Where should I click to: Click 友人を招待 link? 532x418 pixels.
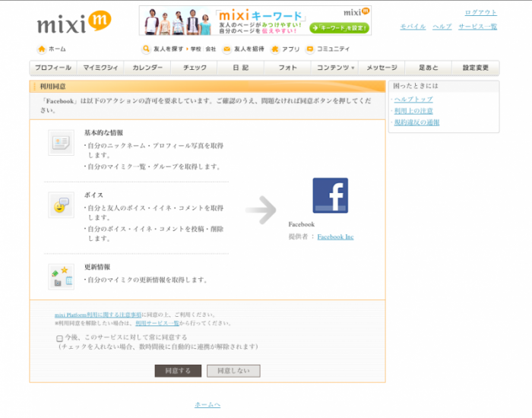(x=249, y=49)
